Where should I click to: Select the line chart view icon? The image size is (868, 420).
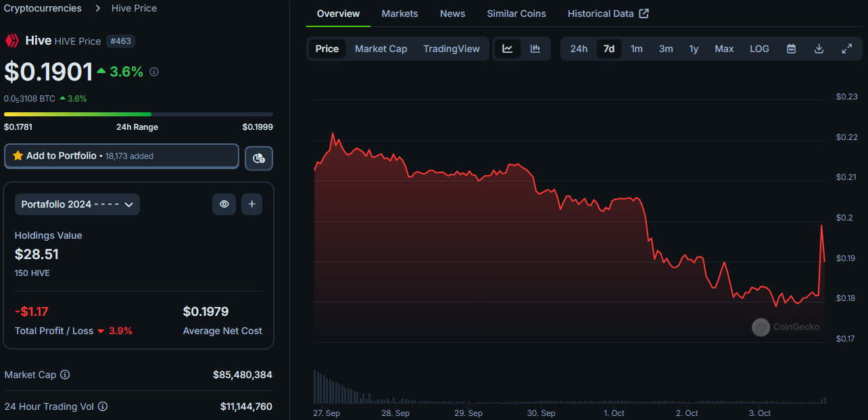click(508, 49)
